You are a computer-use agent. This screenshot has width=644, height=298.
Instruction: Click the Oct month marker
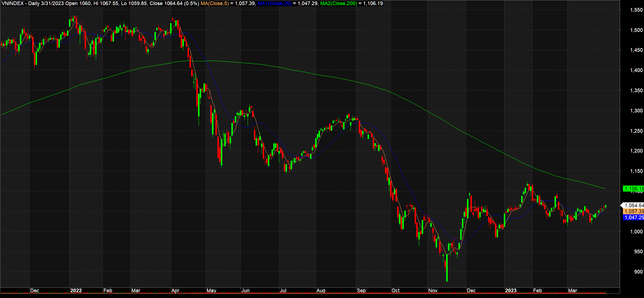coord(396,291)
